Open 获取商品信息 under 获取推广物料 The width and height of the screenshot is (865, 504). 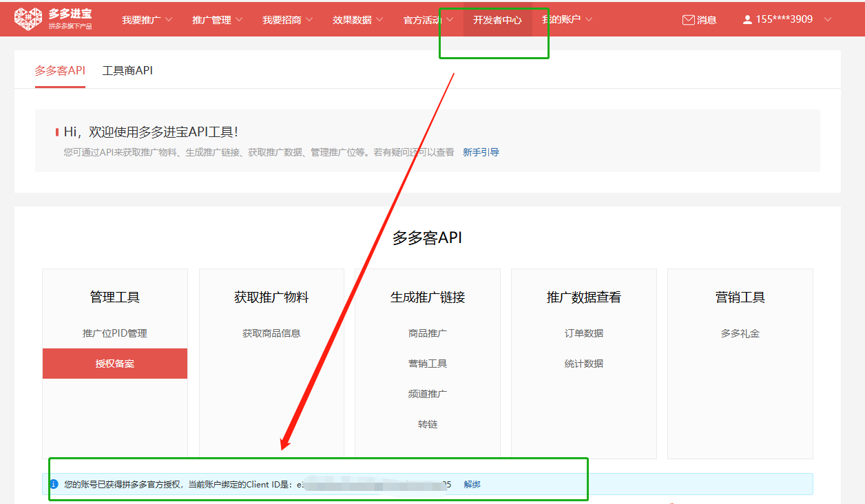(x=271, y=333)
